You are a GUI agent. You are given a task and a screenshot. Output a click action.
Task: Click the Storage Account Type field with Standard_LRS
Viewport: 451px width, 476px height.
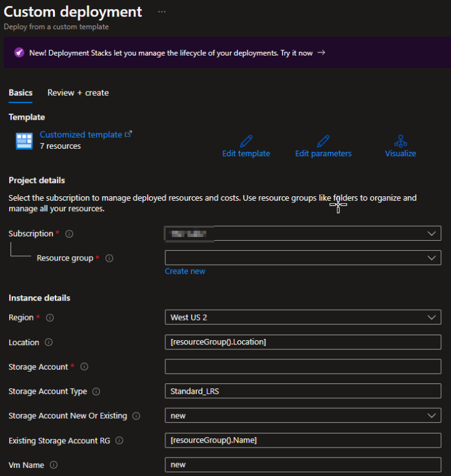coord(302,391)
